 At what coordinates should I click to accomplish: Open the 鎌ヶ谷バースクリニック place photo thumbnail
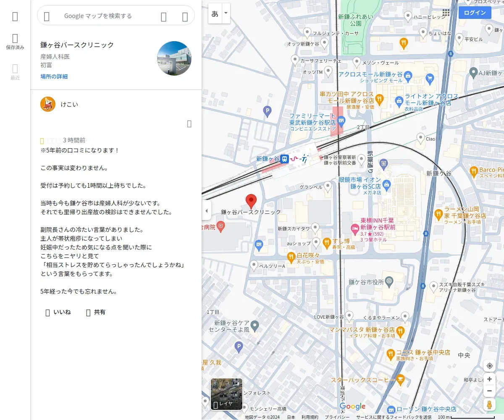click(x=174, y=58)
